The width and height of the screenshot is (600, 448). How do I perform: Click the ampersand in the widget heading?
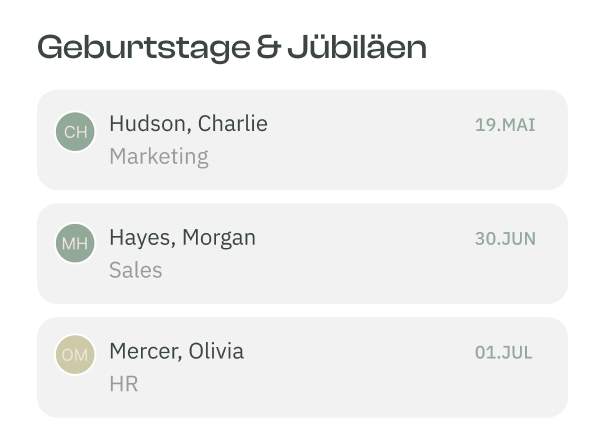pos(267,48)
